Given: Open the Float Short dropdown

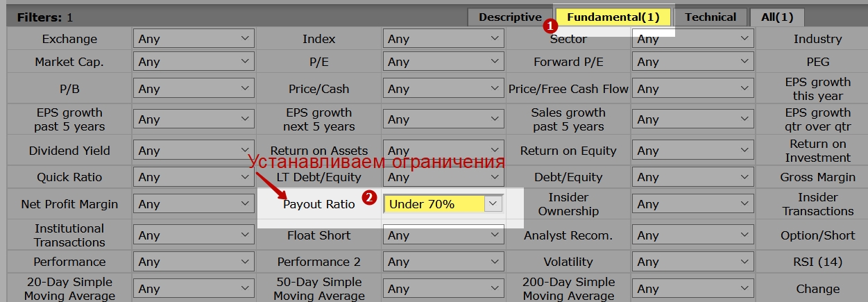Looking at the screenshot, I should coord(443,235).
